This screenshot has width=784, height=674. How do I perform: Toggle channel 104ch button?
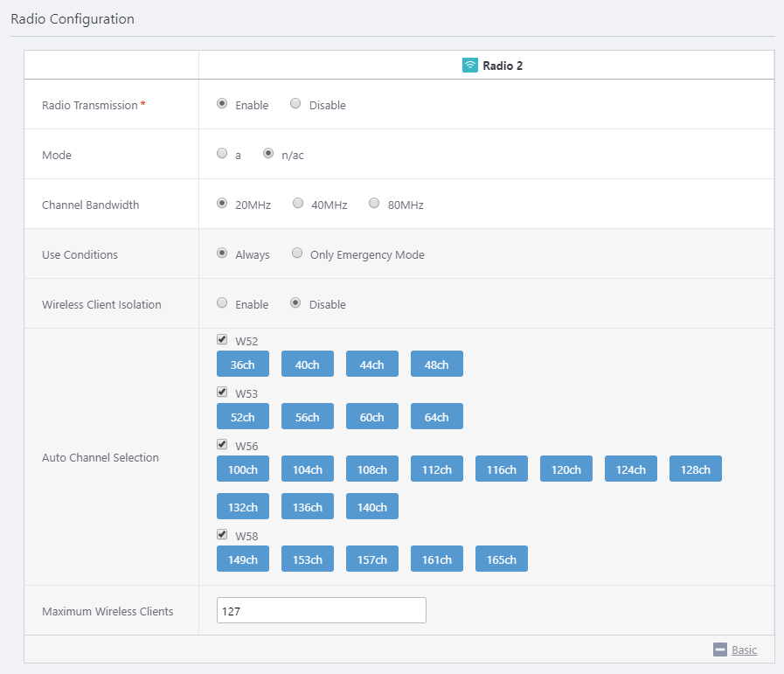coord(308,469)
